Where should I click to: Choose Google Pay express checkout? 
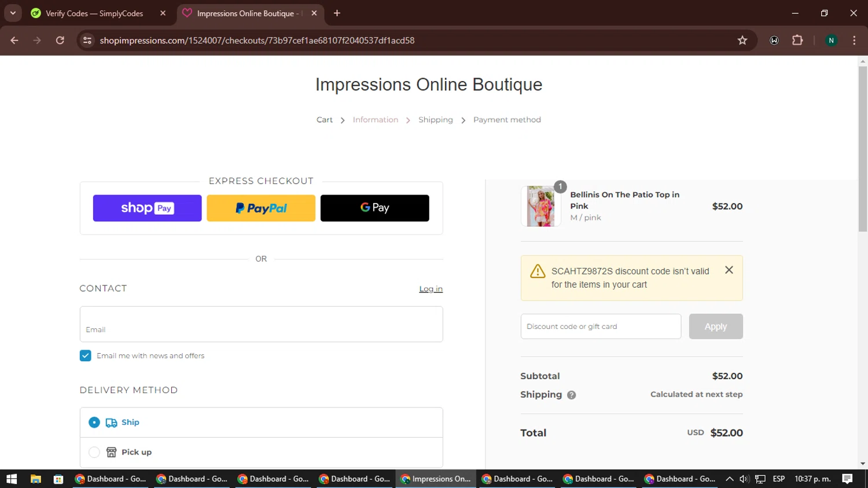375,208
